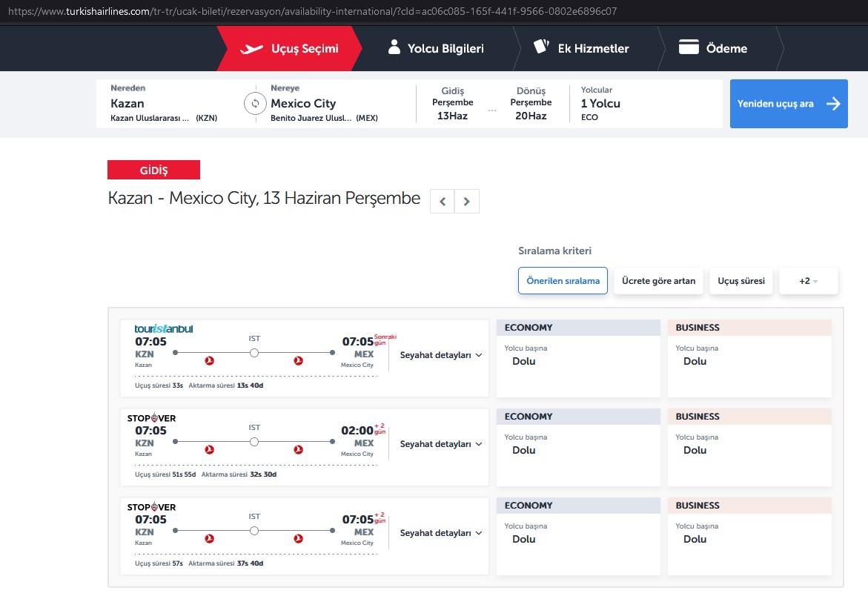The width and height of the screenshot is (868, 599).
Task: Select Economy fare for the 02:00 arrival flight
Action: (x=578, y=447)
